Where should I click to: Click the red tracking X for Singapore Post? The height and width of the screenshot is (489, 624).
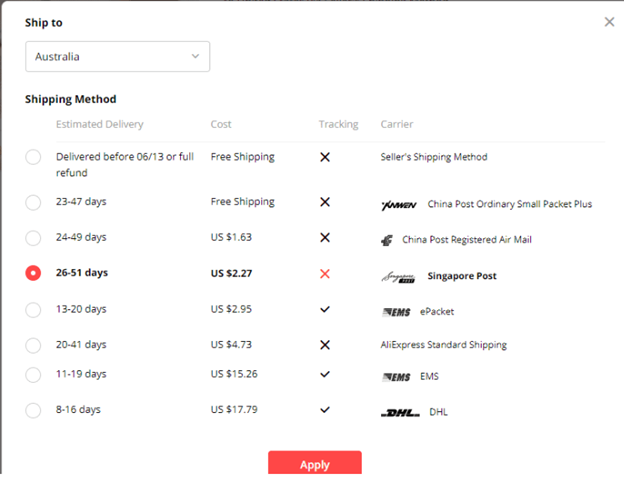324,274
